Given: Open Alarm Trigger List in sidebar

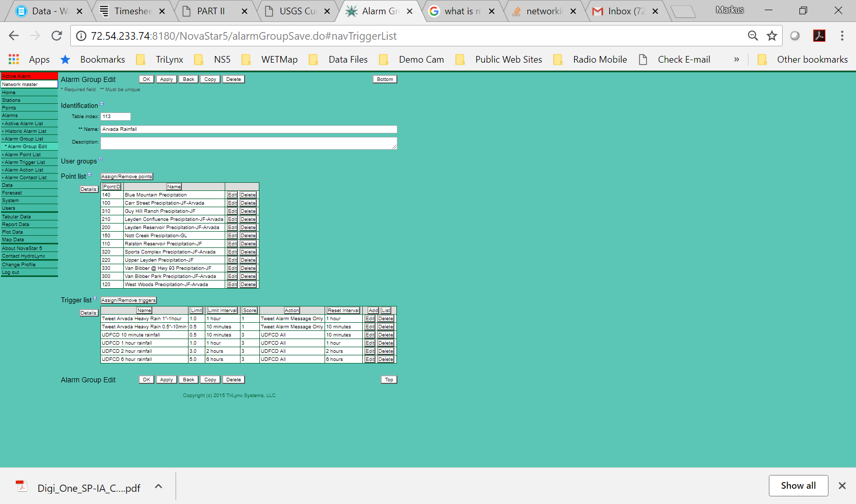Looking at the screenshot, I should 25,162.
